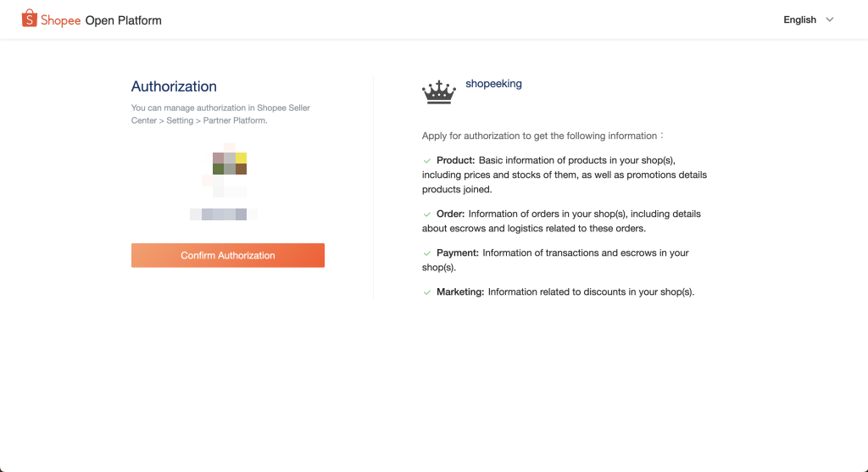Click the Shopee shopping bag logo
This screenshot has height=472, width=868.
29,19
